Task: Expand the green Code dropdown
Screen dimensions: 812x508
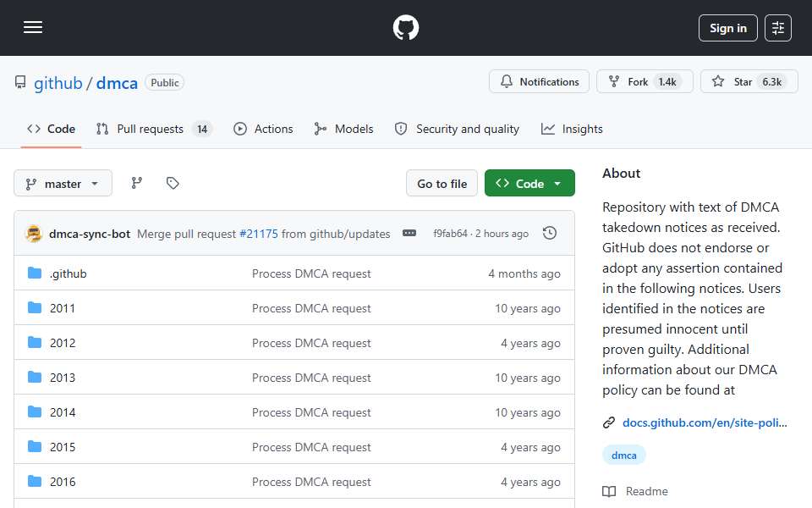Action: click(529, 184)
